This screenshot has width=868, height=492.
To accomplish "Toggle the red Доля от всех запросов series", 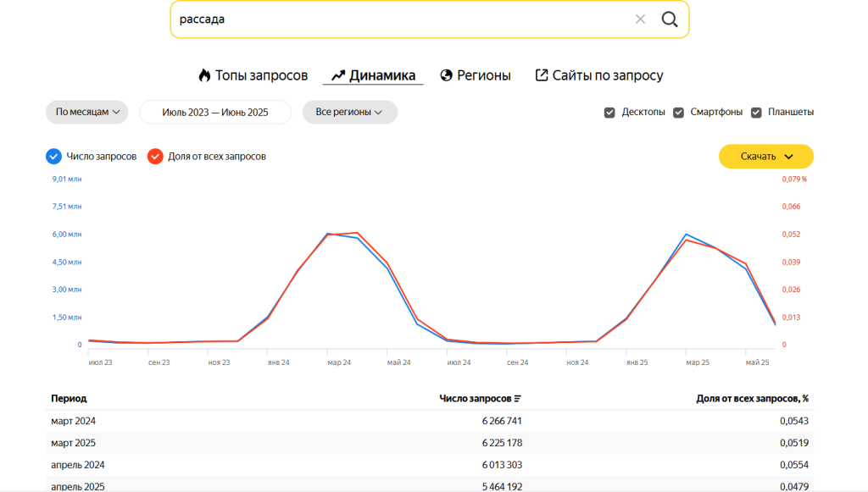I will [155, 156].
